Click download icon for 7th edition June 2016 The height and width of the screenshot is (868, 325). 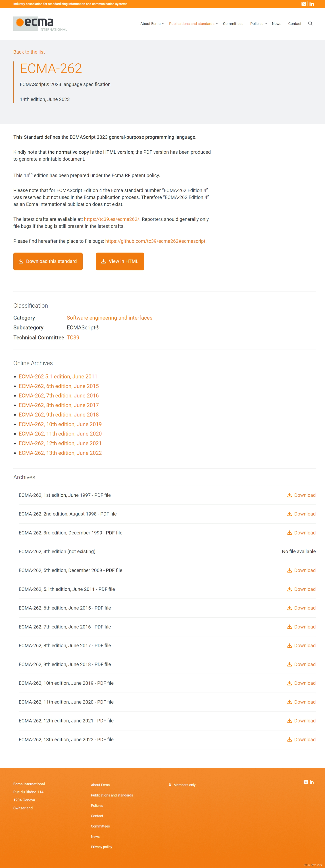[289, 627]
